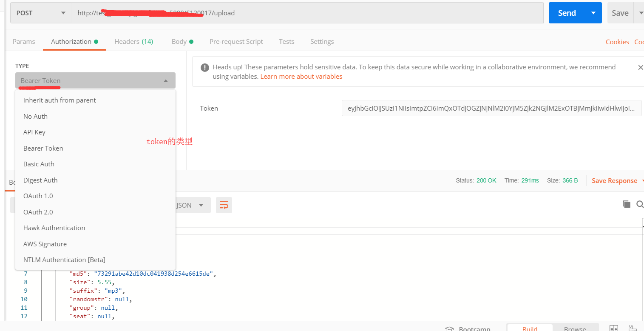Dismiss the sensitive data warning

[x=641, y=67]
